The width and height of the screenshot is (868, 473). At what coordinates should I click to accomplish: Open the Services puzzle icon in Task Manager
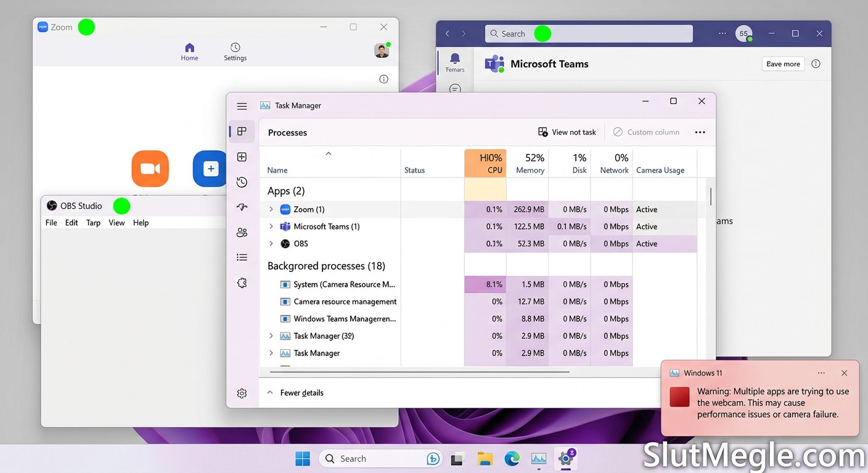(242, 283)
